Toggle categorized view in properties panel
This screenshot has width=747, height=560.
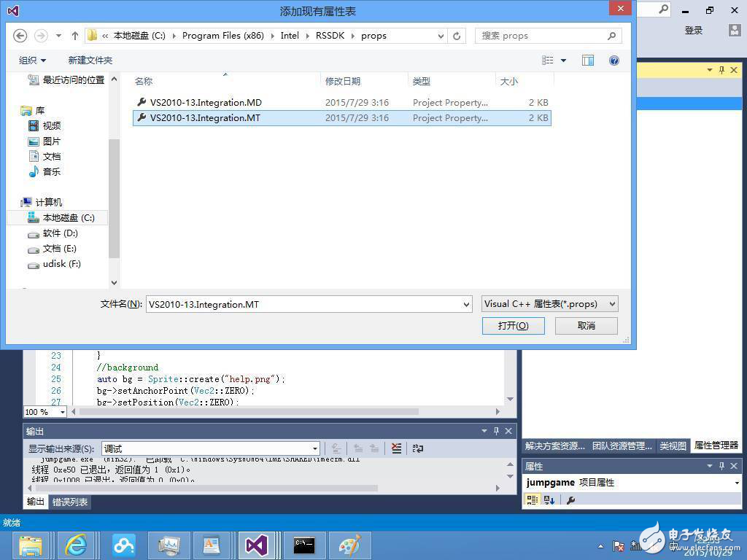(532, 499)
